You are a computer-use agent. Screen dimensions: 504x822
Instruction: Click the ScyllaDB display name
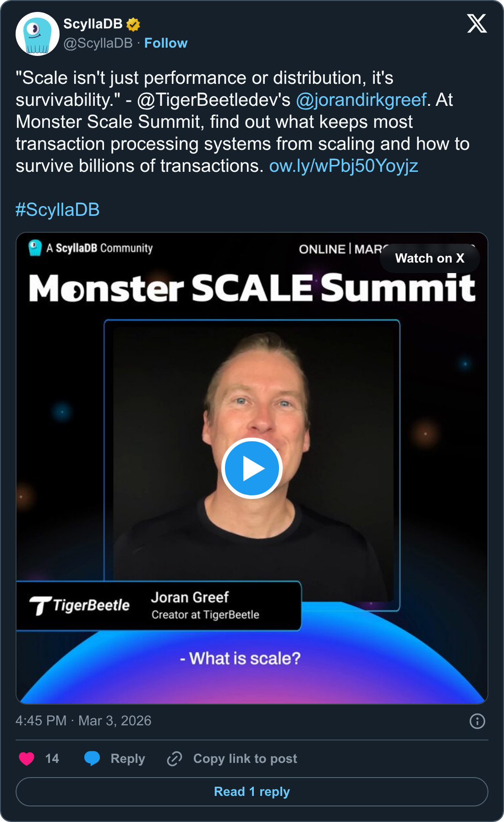point(93,24)
